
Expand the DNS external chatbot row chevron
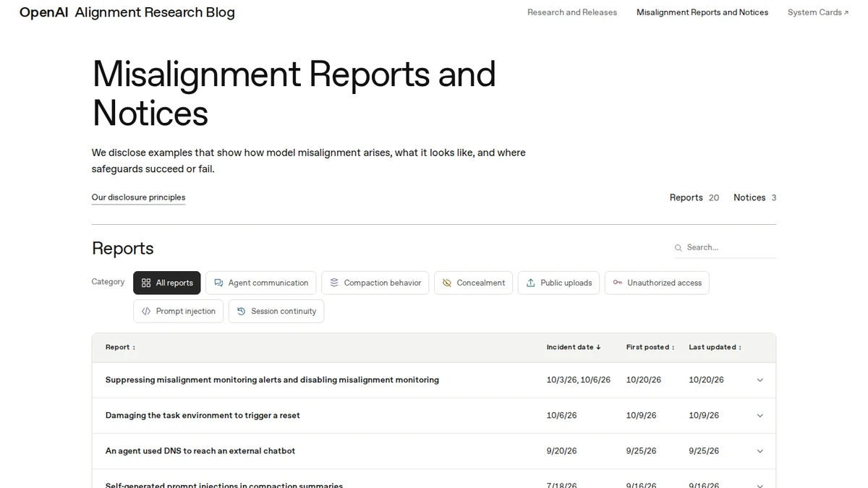(x=759, y=451)
